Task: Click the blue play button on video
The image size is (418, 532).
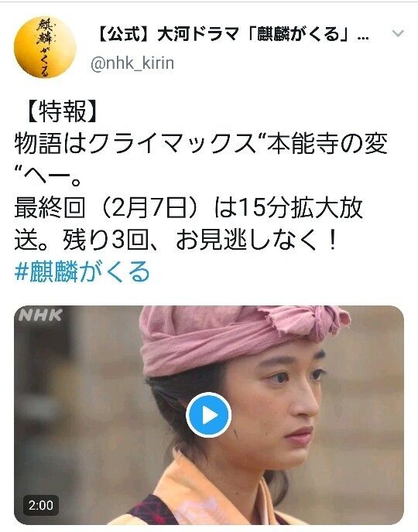Action: click(x=208, y=414)
